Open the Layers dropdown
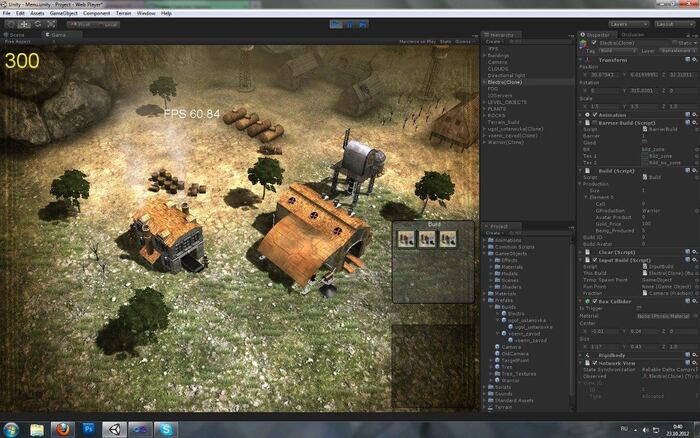This screenshot has width=700, height=438. tap(629, 24)
